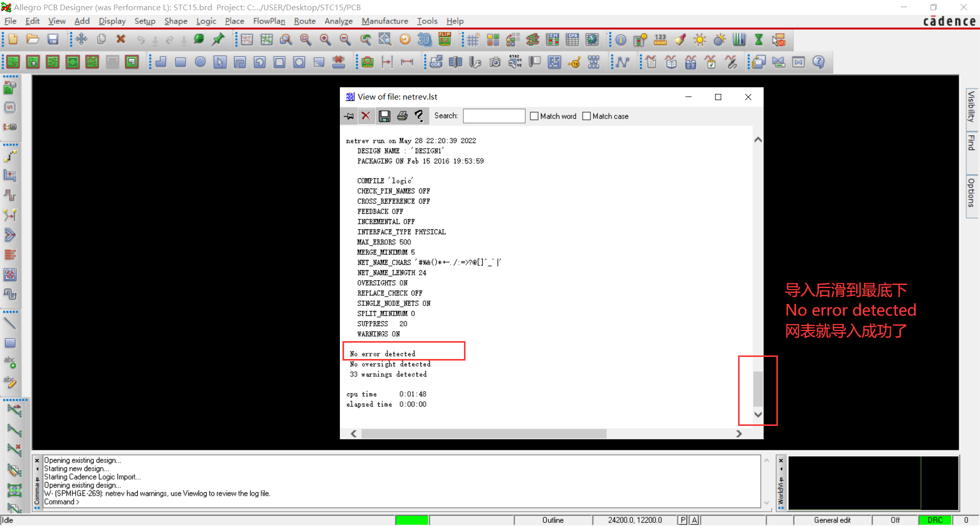Image resolution: width=980 pixels, height=526 pixels.
Task: Click the green DRC status indicator
Action: pos(935,520)
